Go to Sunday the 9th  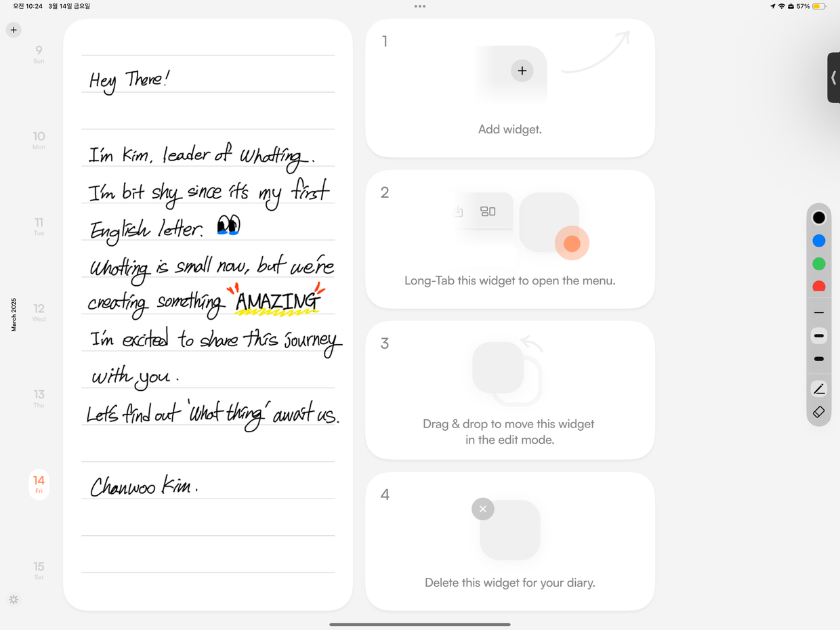click(x=39, y=54)
